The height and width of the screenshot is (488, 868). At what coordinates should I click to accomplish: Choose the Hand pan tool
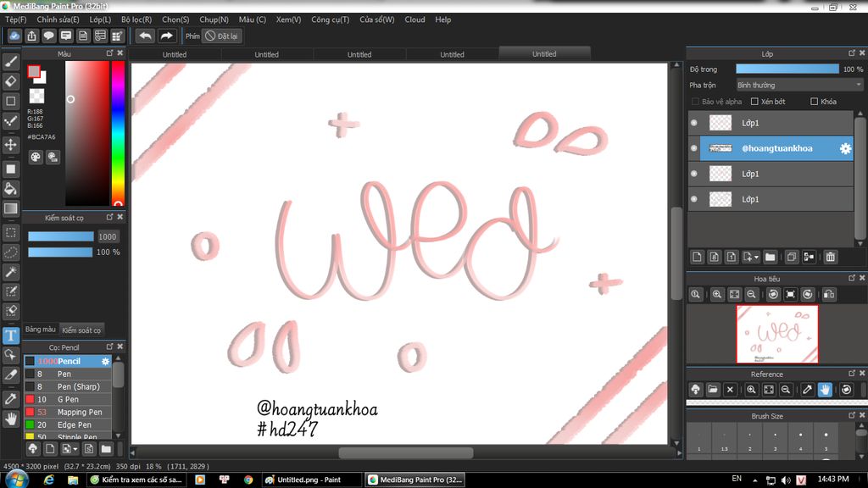tap(11, 419)
